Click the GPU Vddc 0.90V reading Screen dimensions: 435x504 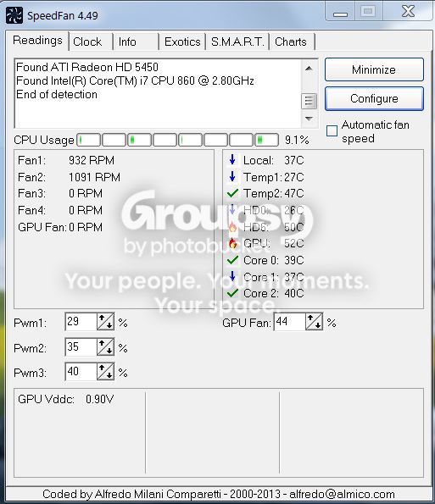(66, 399)
